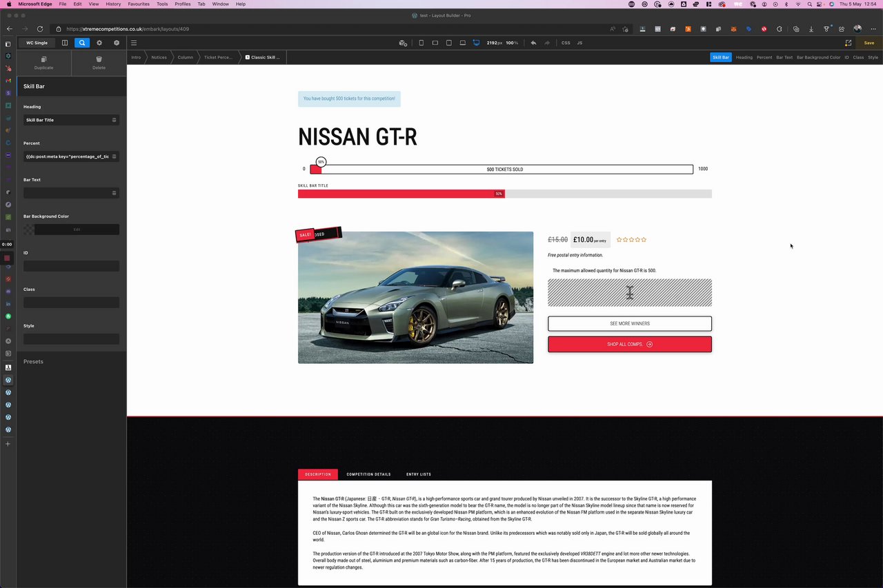Image resolution: width=883 pixels, height=588 pixels.
Task: Open the custom JS editor
Action: coord(579,43)
